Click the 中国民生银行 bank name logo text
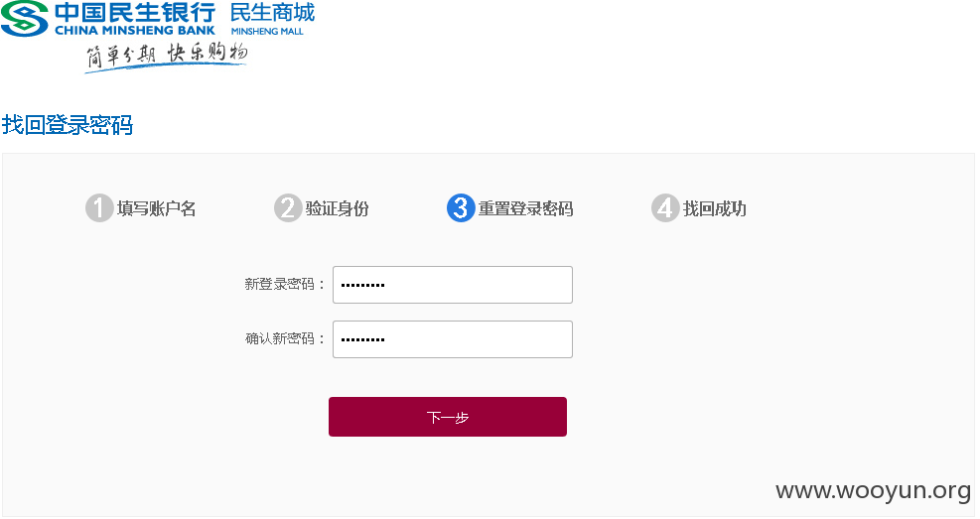Screen dimensions: 980x519 135,12
